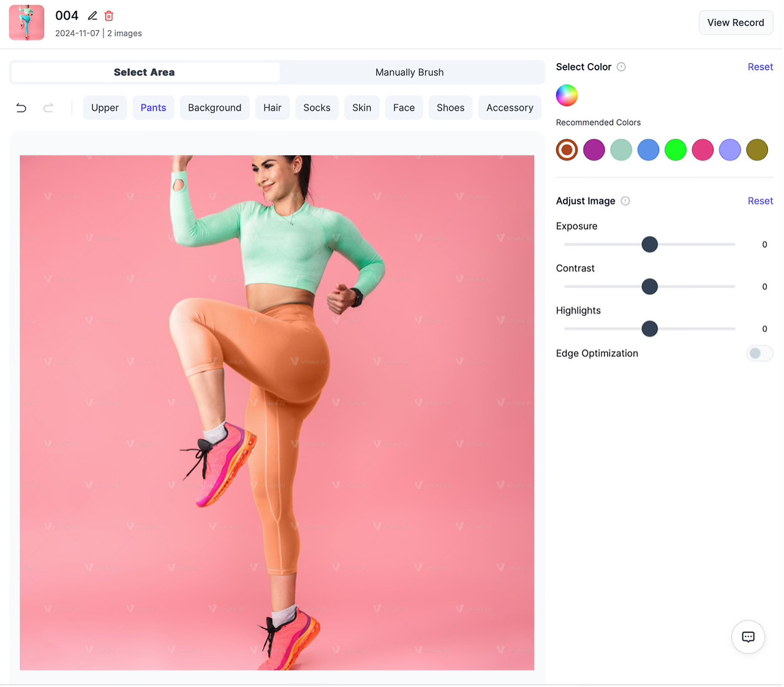Pick the blue recommended color swatch
Screen dimensions: 784x687
coord(648,150)
